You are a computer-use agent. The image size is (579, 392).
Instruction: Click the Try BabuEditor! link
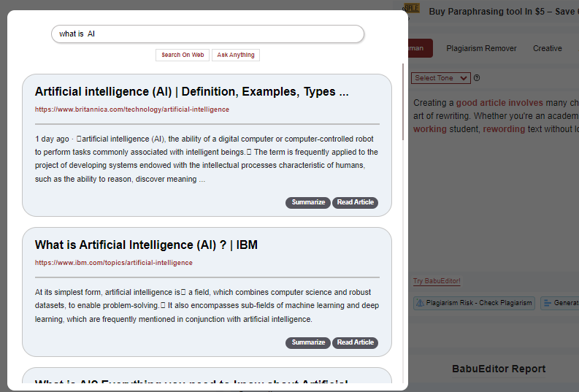(437, 281)
